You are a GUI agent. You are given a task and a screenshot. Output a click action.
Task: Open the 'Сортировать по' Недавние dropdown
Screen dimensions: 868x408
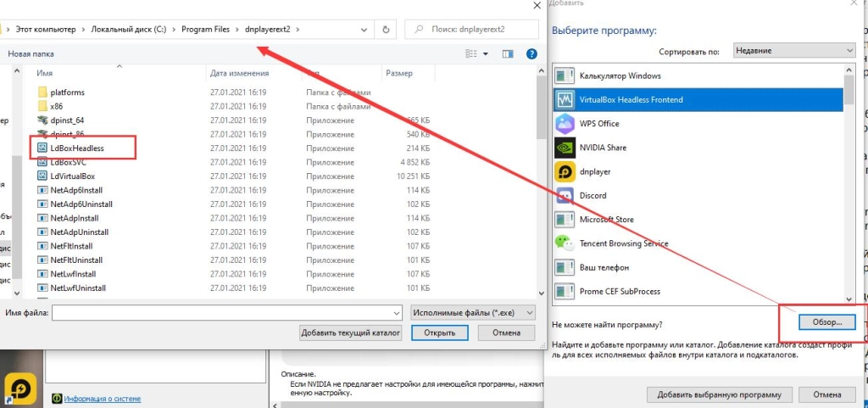[x=793, y=51]
